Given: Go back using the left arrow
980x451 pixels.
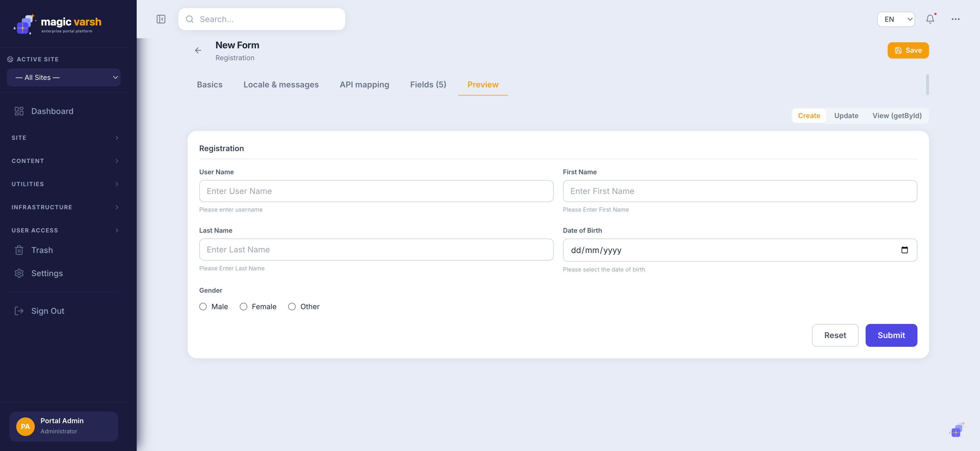Looking at the screenshot, I should [198, 51].
